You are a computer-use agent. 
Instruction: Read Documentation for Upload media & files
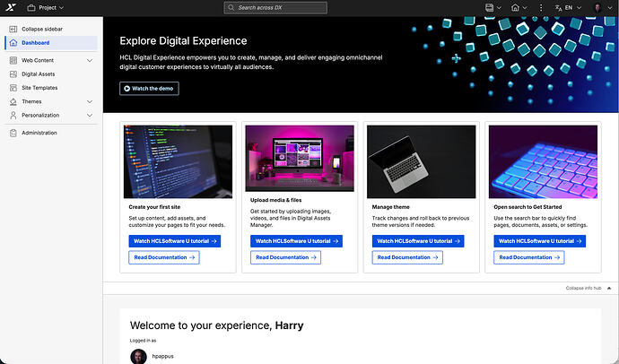click(x=286, y=257)
